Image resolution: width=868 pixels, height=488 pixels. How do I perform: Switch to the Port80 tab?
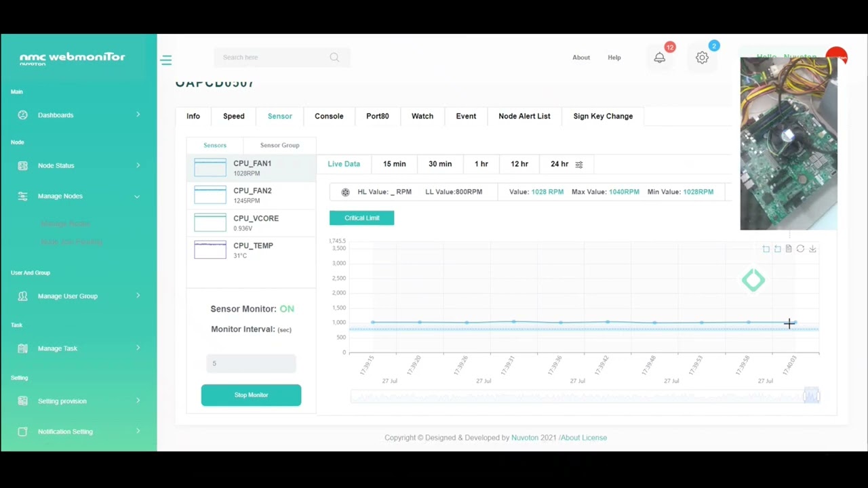point(378,116)
